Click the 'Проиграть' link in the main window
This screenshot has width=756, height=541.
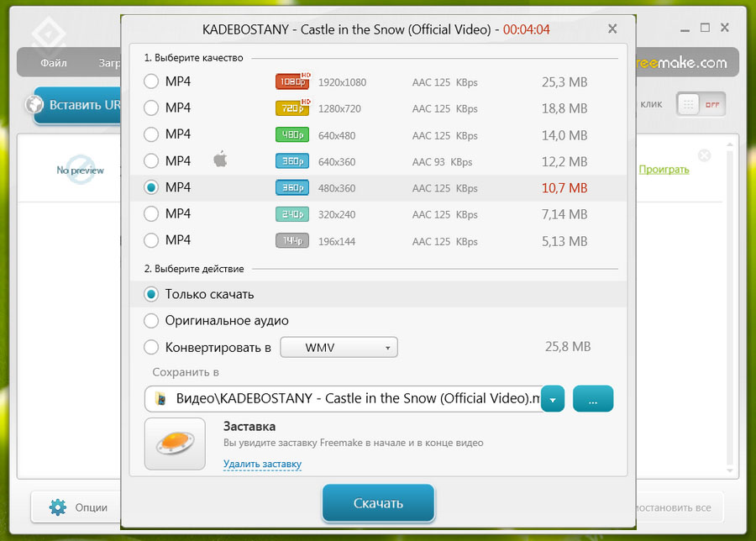tap(664, 170)
